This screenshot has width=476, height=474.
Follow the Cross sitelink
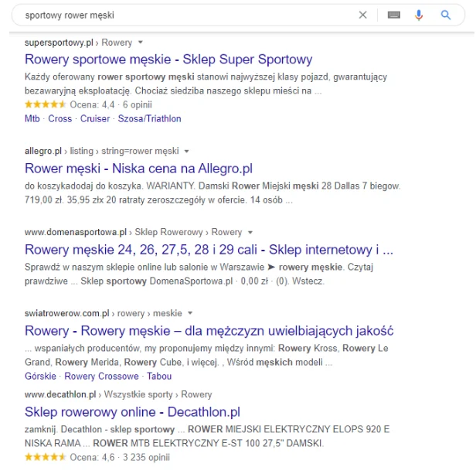pyautogui.click(x=59, y=118)
